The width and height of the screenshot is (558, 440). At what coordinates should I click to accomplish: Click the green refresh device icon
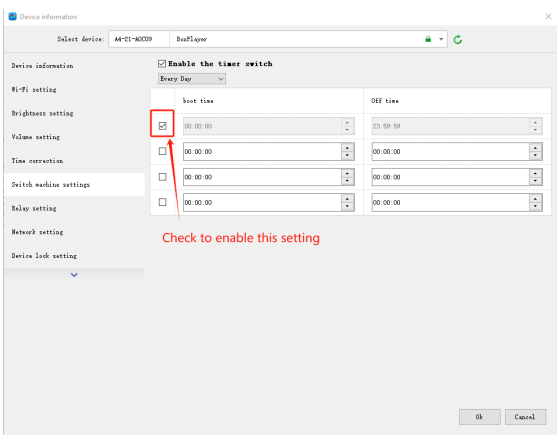(458, 40)
